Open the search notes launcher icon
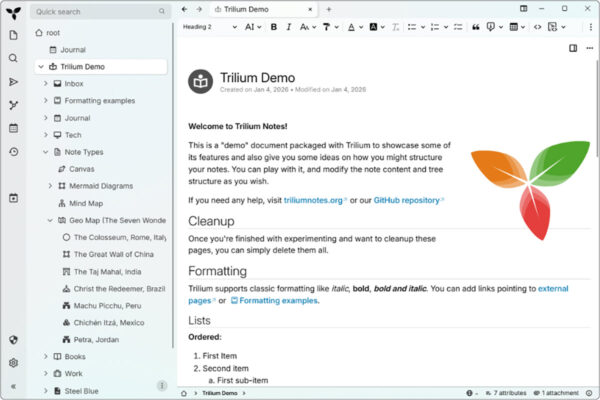 click(13, 58)
